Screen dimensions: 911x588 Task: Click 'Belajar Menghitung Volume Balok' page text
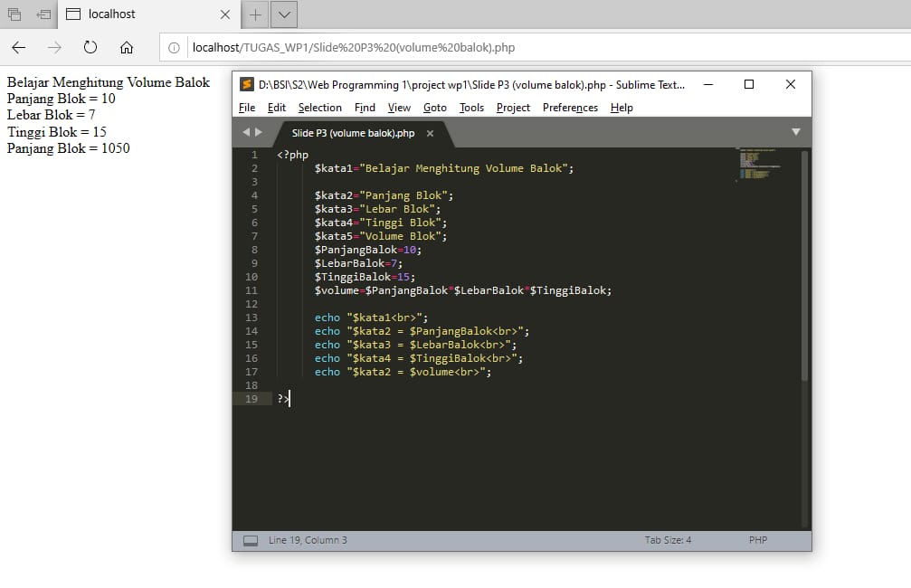(108, 82)
